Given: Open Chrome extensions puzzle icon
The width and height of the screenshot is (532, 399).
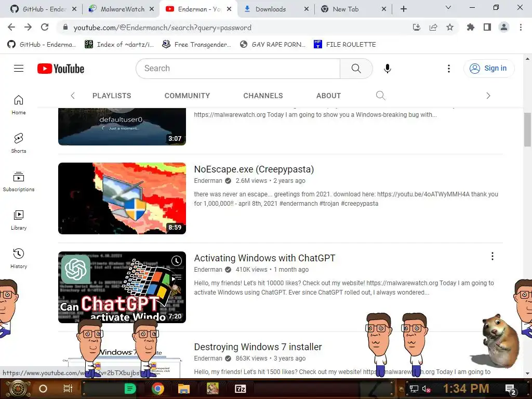Looking at the screenshot, I should click(x=470, y=27).
